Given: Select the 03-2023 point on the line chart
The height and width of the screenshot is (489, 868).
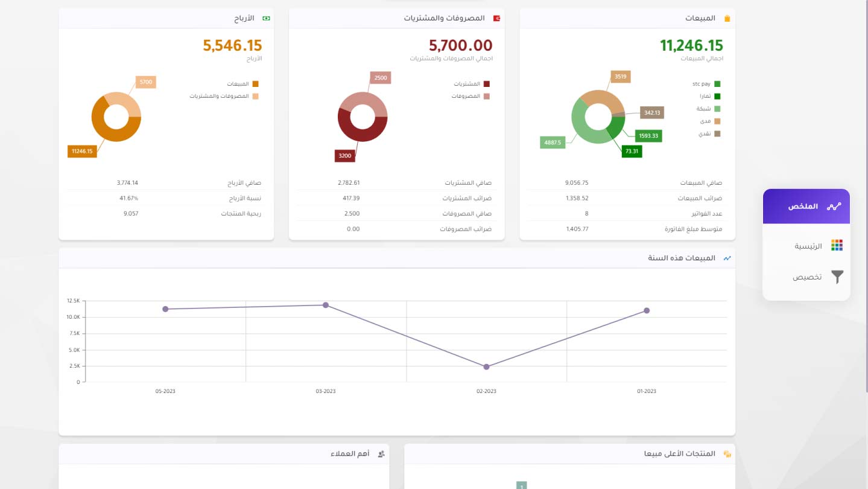Looking at the screenshot, I should [326, 305].
